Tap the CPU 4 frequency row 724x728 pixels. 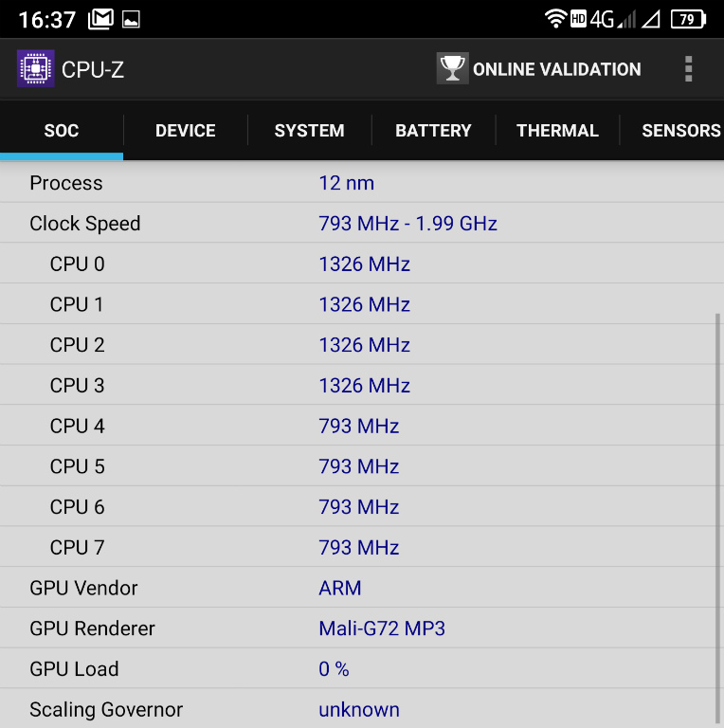pyautogui.click(x=360, y=427)
